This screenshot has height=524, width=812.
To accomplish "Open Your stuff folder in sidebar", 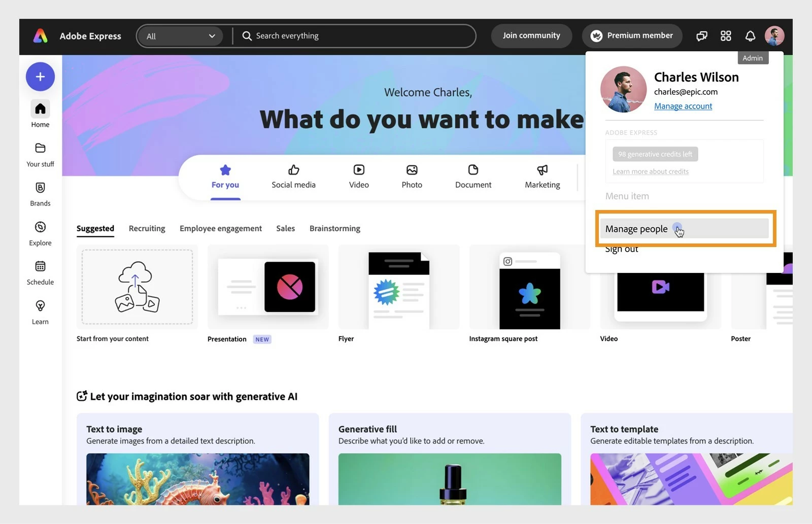I will (41, 154).
